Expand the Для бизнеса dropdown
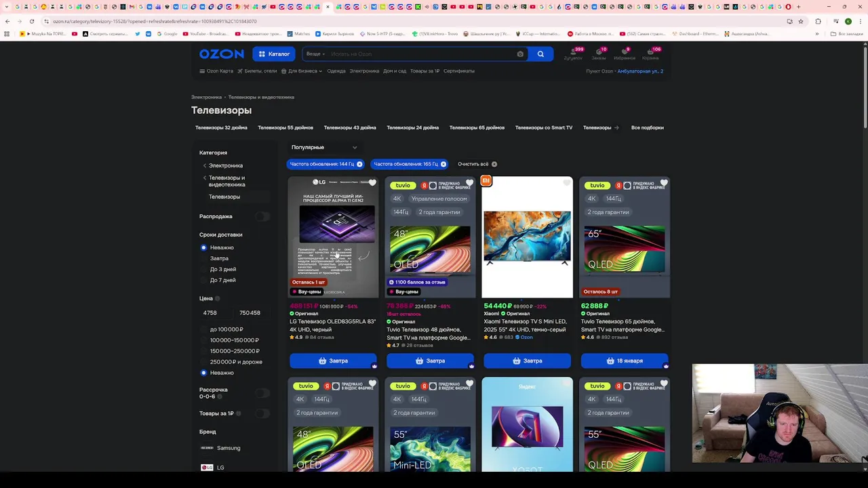 pyautogui.click(x=302, y=71)
